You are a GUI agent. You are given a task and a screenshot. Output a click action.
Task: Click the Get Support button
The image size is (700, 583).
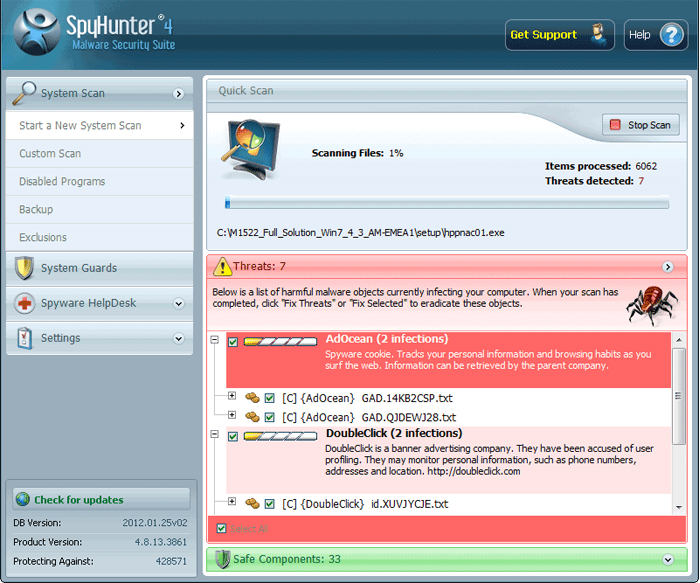click(x=560, y=35)
